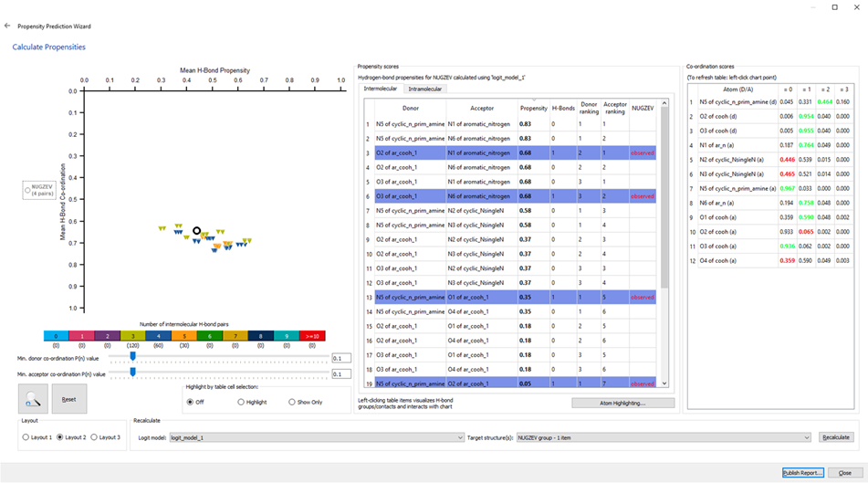Click the NUGZEV (4 pairs) chart legend

tap(41, 190)
